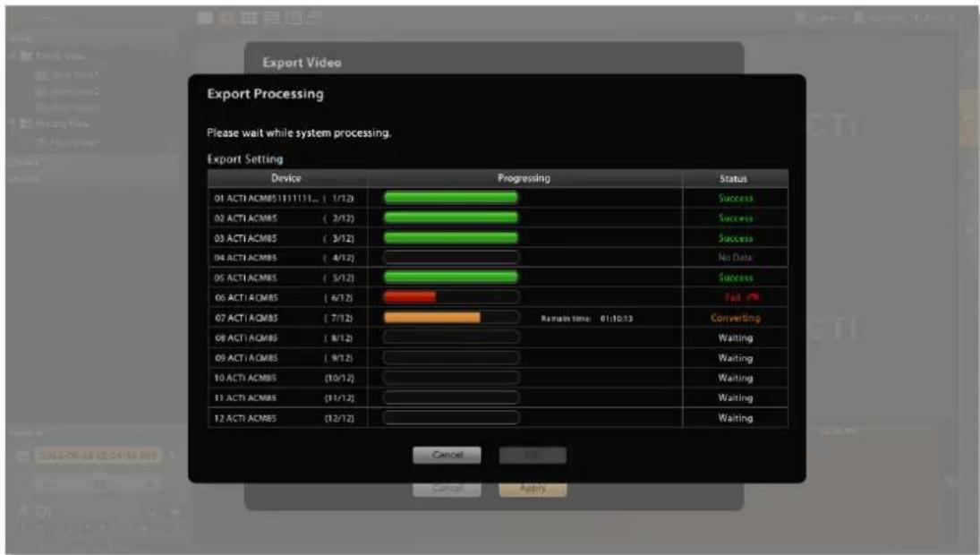Select the 10 ACTI ACM85 device name
Screen dimensions: 980x555
245,378
